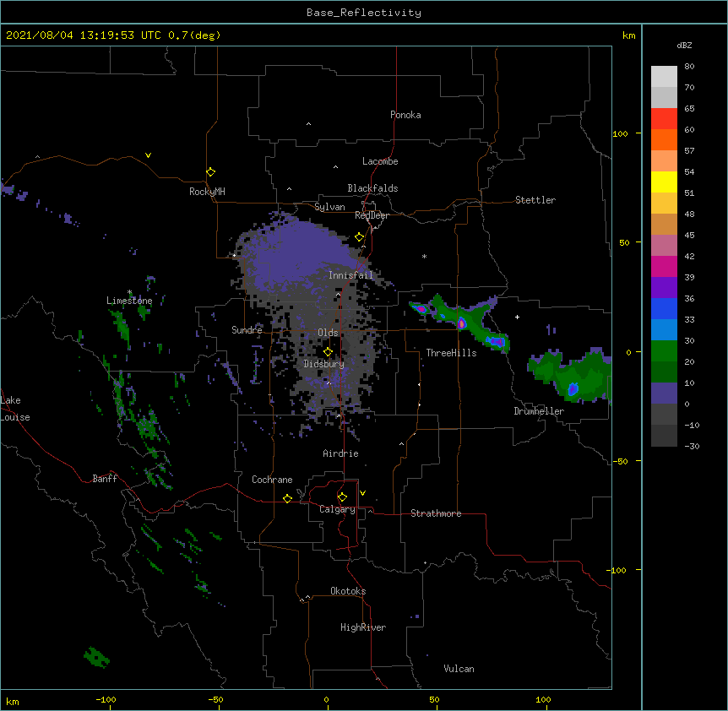728x711 pixels.
Task: Click the 0 tick on bottom axis
Action: [x=326, y=700]
